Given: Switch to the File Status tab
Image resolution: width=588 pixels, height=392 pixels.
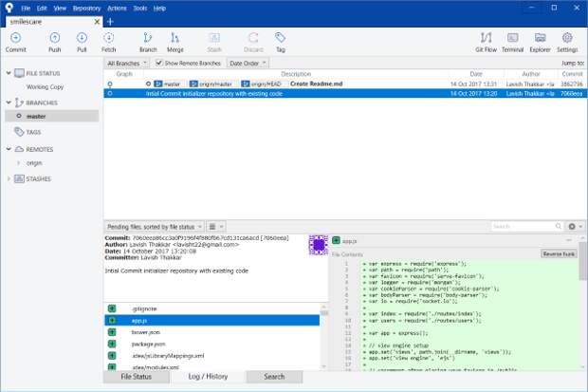Looking at the screenshot, I should coord(137,377).
